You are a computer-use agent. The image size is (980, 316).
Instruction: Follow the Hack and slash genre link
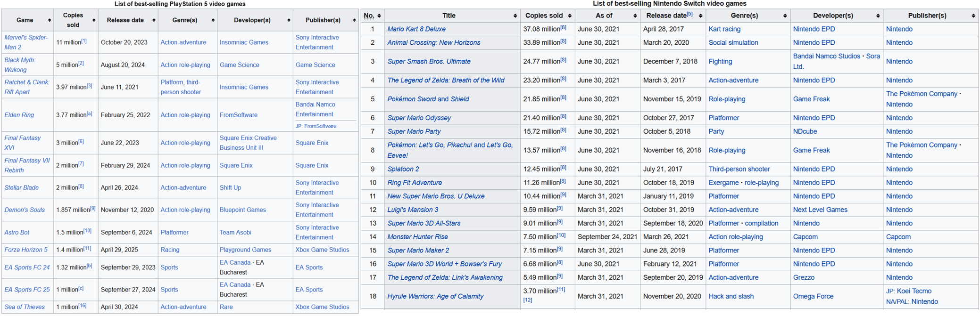(x=731, y=296)
